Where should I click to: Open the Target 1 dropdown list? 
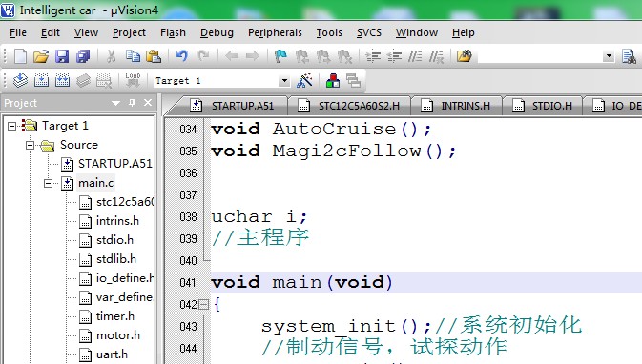(284, 81)
